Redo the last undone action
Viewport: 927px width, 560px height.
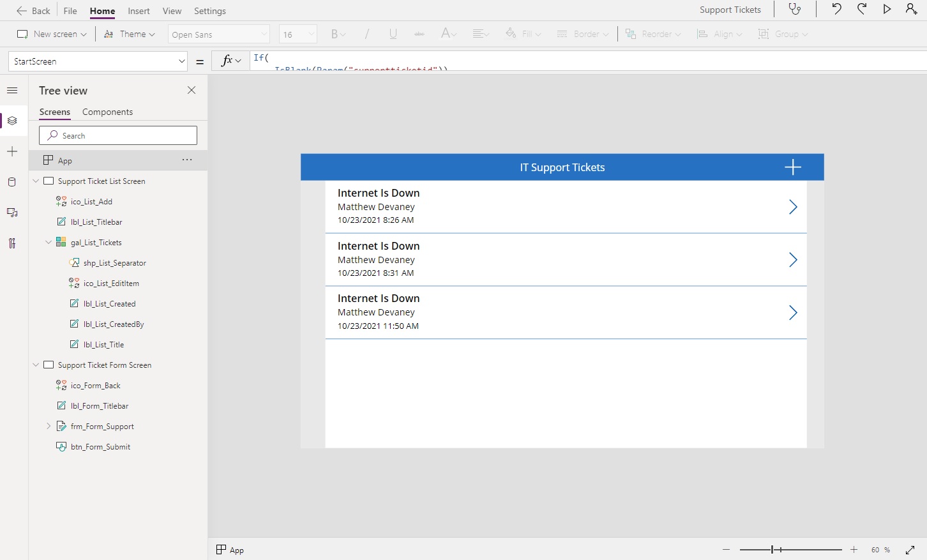click(862, 9)
